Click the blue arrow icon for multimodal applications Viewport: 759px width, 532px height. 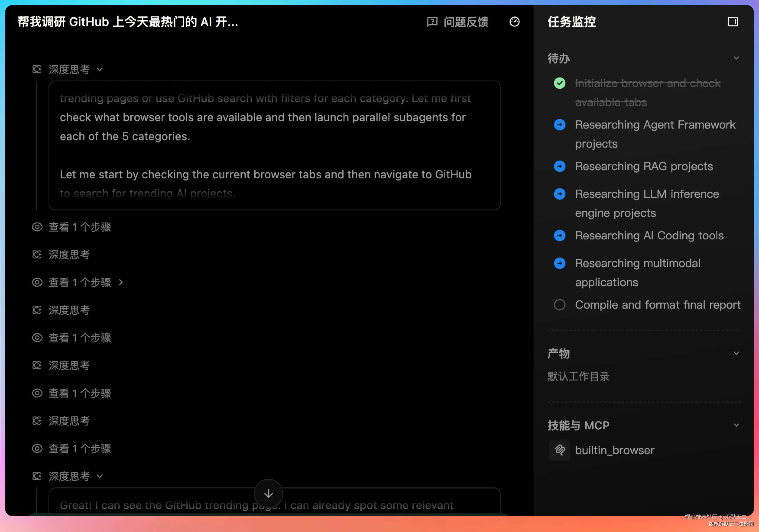[x=559, y=264]
